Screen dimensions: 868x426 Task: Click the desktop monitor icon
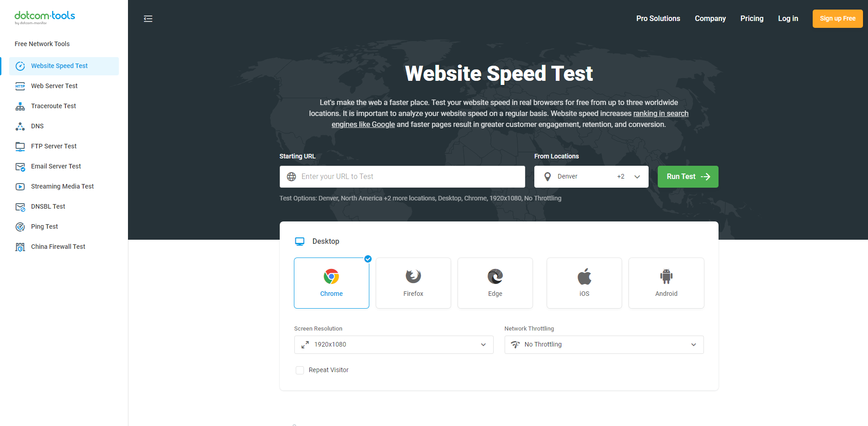click(300, 242)
